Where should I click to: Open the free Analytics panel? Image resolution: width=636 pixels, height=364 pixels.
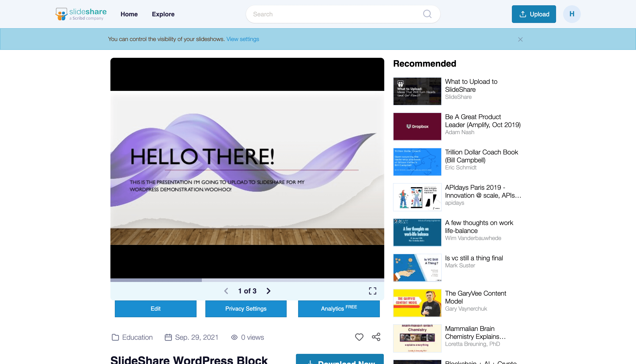(339, 308)
